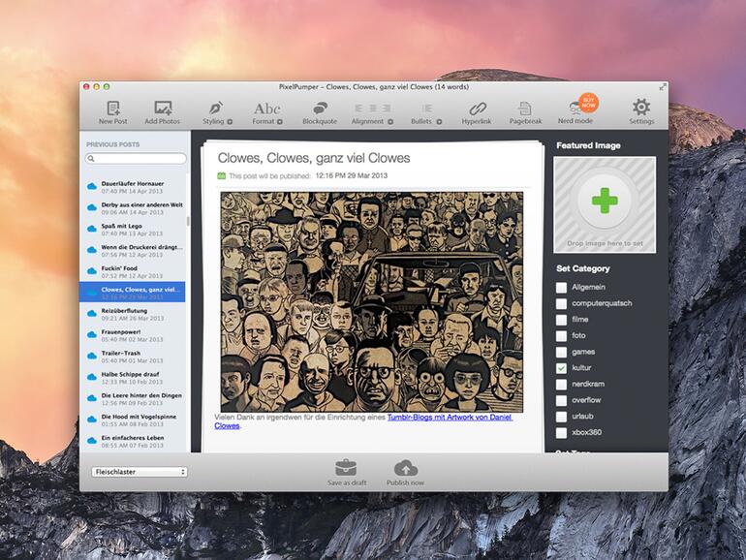Screen dimensions: 746x560
Task: Select post Die Hood mit Vogelspinne
Action: pyautogui.click(x=133, y=420)
